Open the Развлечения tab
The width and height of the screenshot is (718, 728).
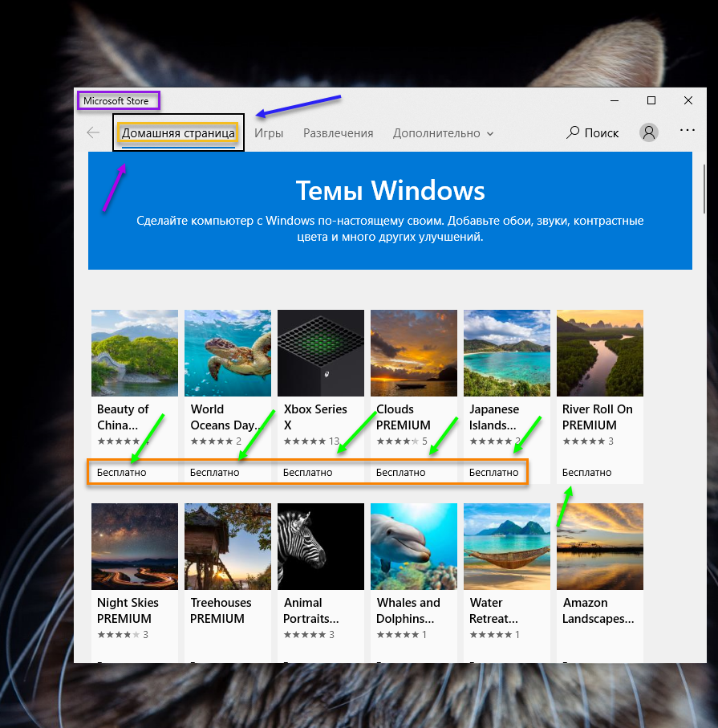click(338, 133)
